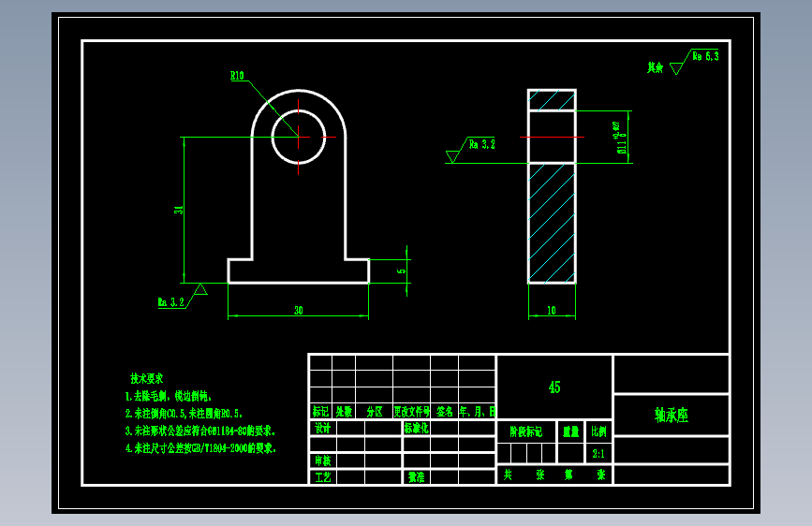Screen dimensions: 812x526
Task: Click the 重量 cell
Action: (570, 431)
